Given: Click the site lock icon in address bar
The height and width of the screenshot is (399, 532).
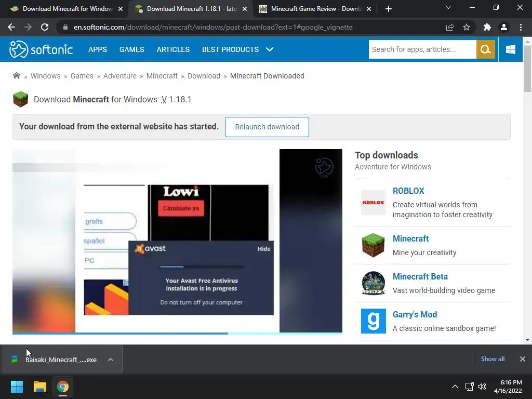Looking at the screenshot, I should coord(65,27).
